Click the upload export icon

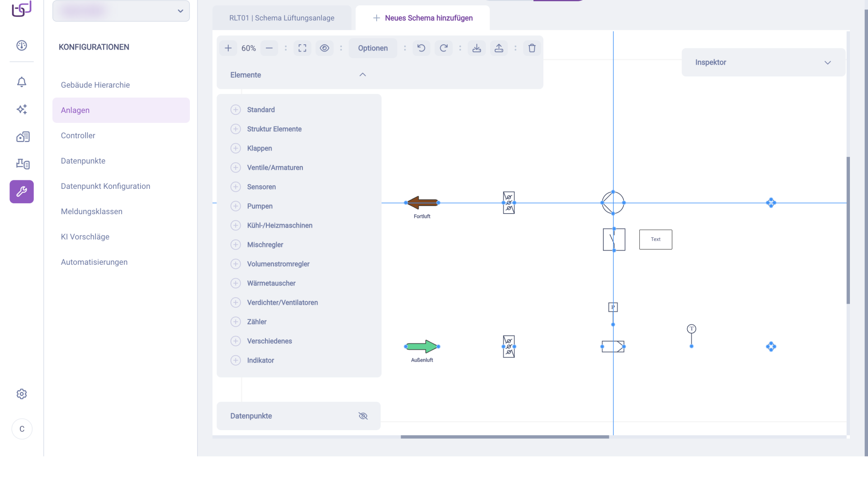tap(499, 48)
